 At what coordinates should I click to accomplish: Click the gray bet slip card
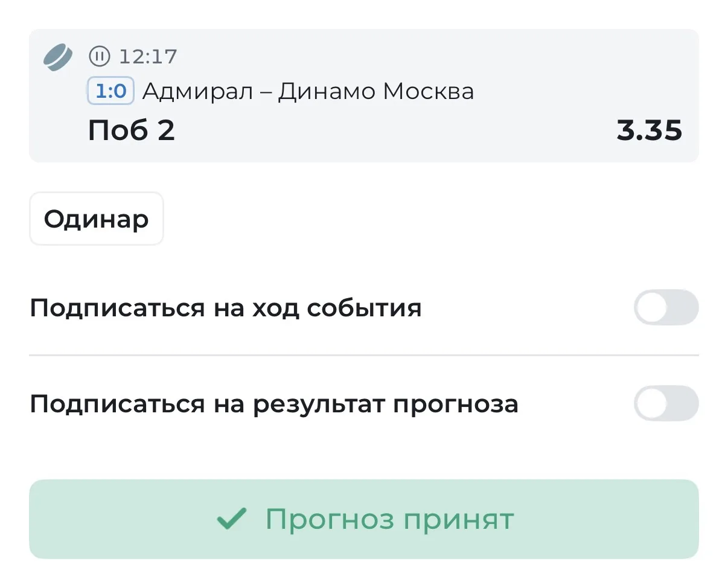point(364,95)
